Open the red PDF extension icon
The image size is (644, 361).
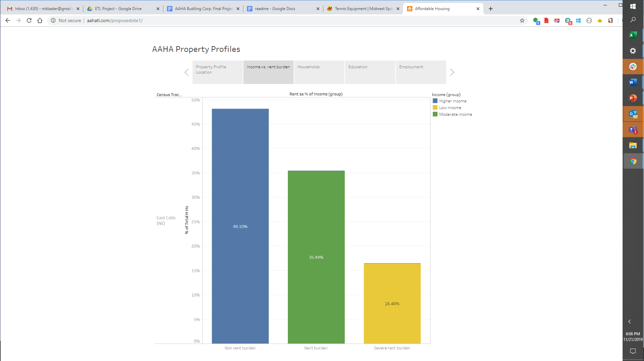(x=546, y=20)
